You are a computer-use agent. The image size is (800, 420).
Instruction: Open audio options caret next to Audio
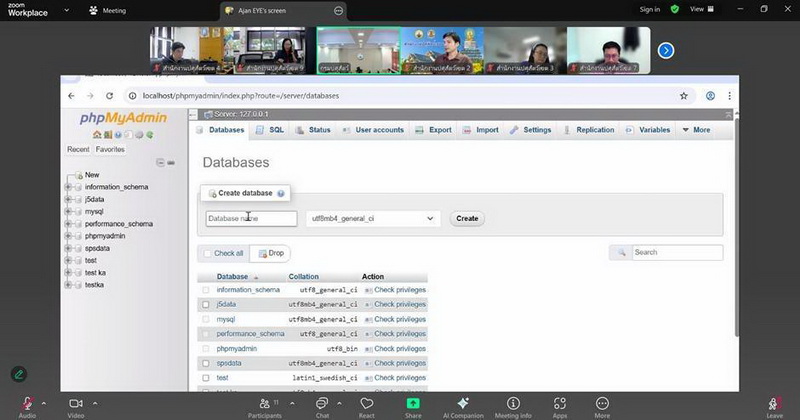click(44, 403)
